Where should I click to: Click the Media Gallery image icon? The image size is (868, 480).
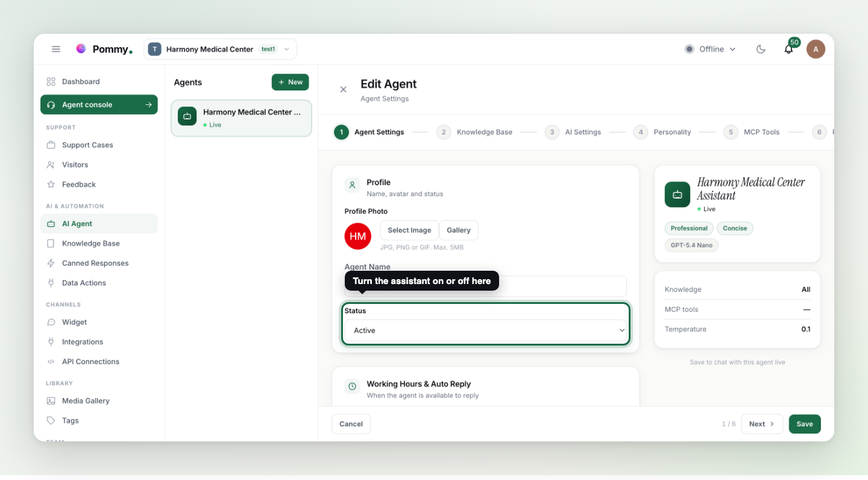pos(51,401)
